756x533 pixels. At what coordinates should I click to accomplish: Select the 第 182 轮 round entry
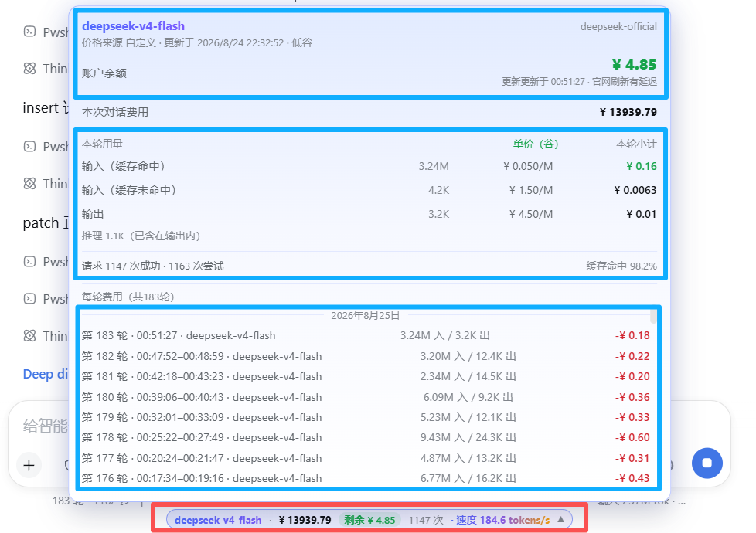tap(366, 356)
